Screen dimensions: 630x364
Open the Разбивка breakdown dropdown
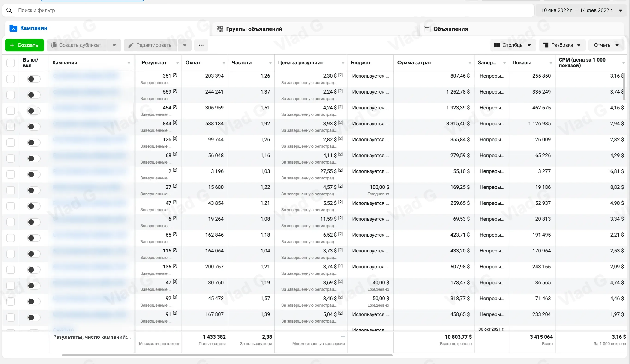(x=562, y=45)
